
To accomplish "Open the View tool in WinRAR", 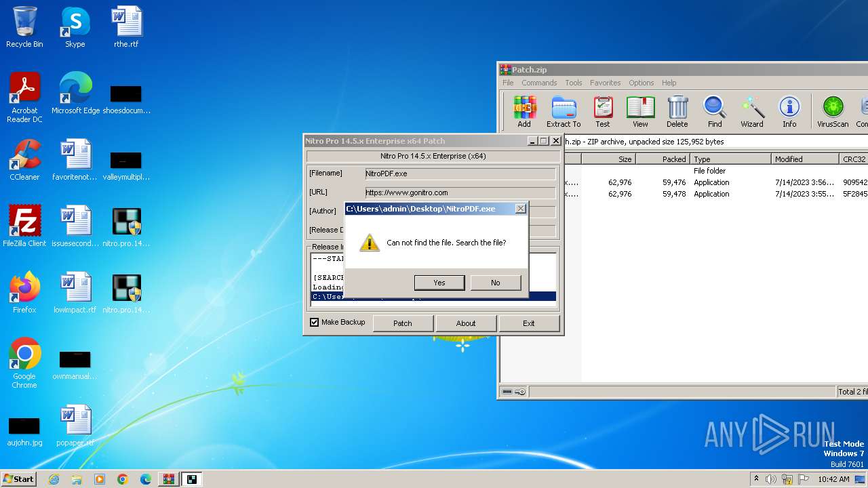I will pos(640,111).
